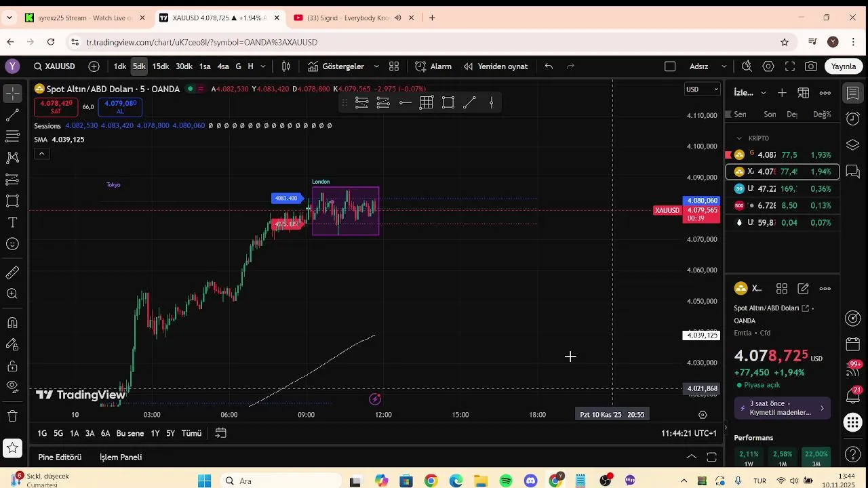Select watchlist row with 59,87 value
868x488 pixels.
pos(783,222)
